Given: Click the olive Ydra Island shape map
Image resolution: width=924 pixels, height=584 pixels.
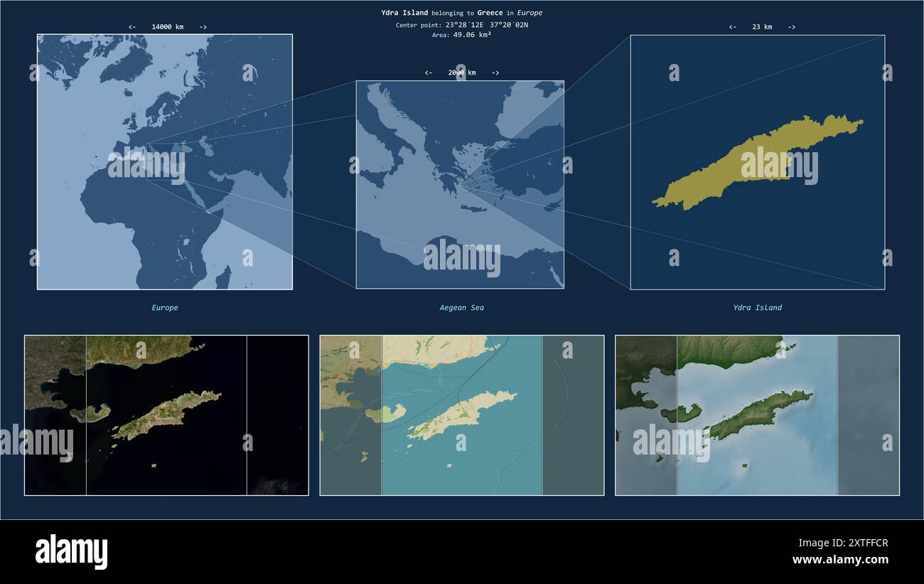Looking at the screenshot, I should click(x=758, y=162).
